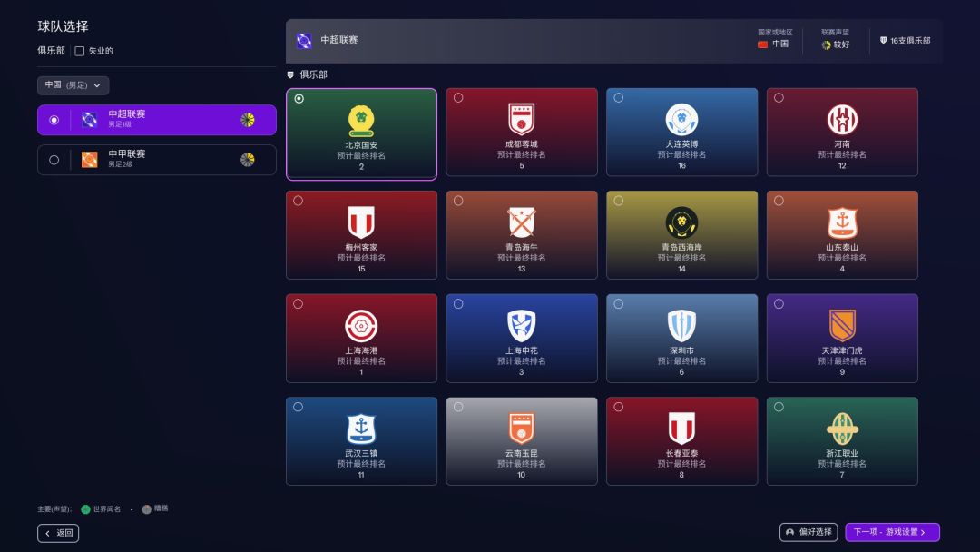
Task: Click the 云南玉昆 club crest
Action: 521,429
